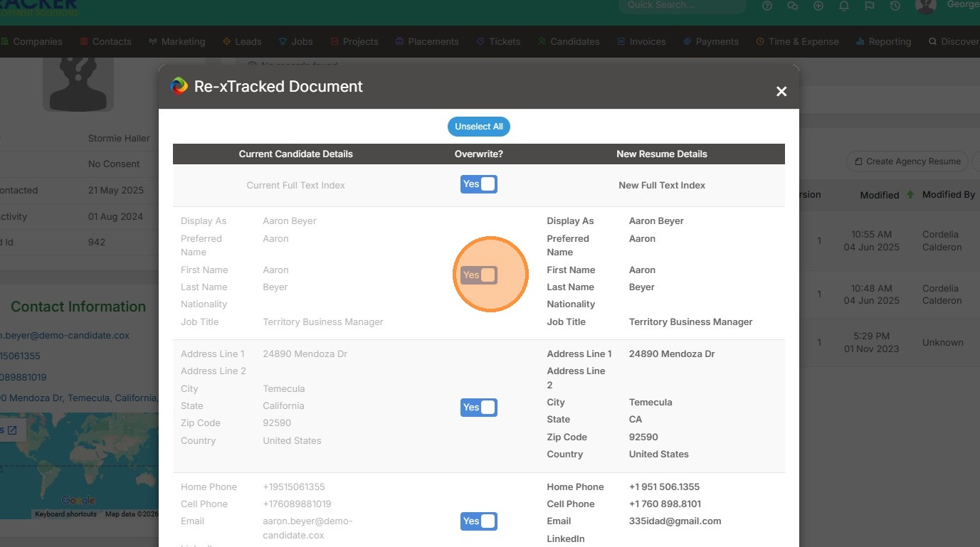980x547 pixels.
Task: Click the Reporting chart icon
Action: point(860,41)
